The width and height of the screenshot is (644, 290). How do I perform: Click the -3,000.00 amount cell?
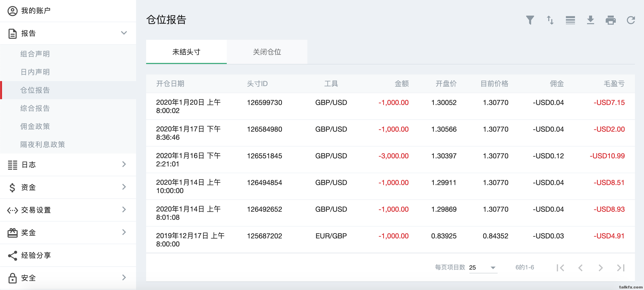click(x=393, y=156)
